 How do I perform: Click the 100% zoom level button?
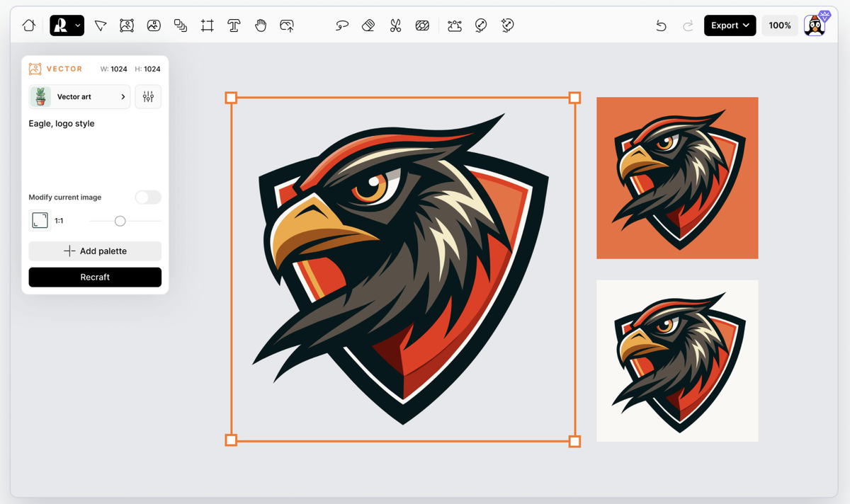tap(780, 25)
